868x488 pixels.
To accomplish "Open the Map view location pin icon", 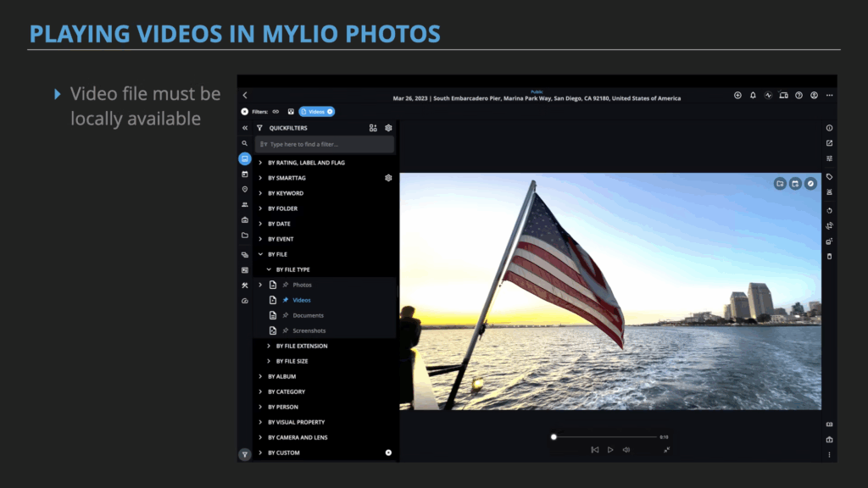I will pos(245,190).
